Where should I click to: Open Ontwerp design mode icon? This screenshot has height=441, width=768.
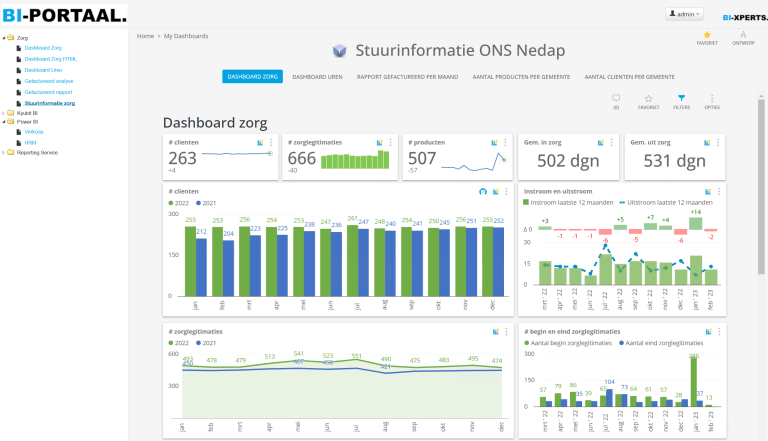point(743,35)
